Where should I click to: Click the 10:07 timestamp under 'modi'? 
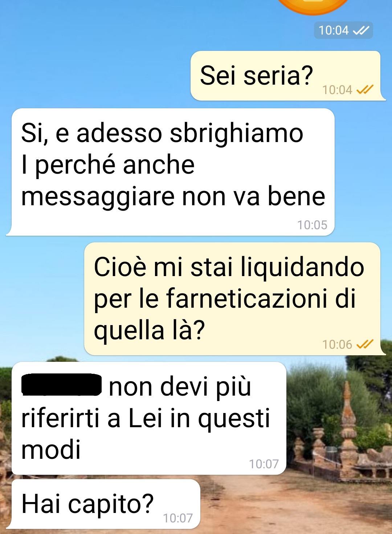click(264, 464)
